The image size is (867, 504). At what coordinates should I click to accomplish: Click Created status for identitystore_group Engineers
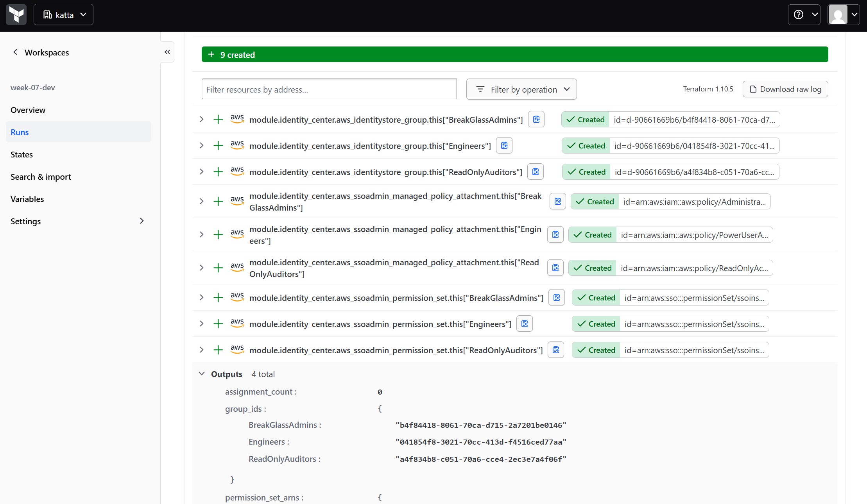click(x=586, y=146)
